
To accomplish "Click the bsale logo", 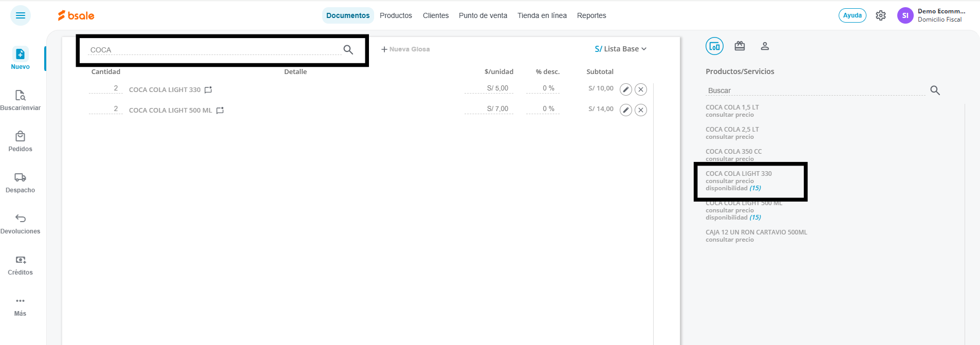I will (x=76, y=15).
